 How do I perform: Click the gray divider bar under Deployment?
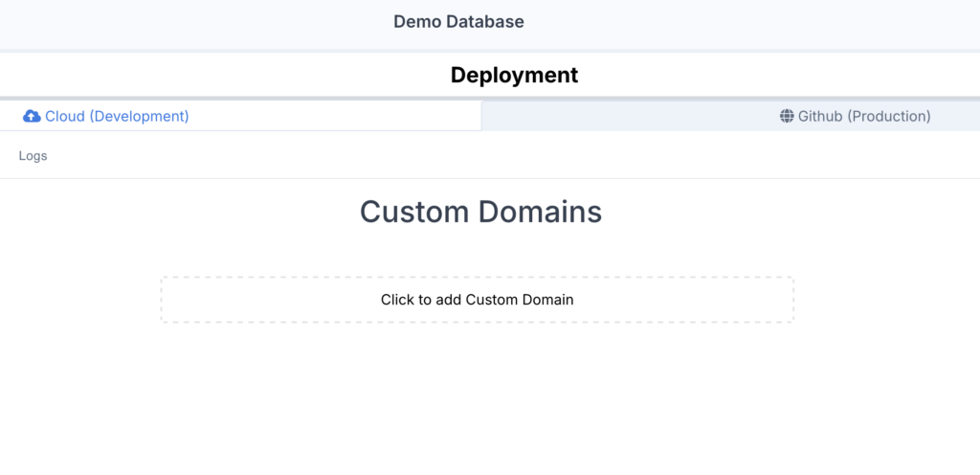pos(490,98)
